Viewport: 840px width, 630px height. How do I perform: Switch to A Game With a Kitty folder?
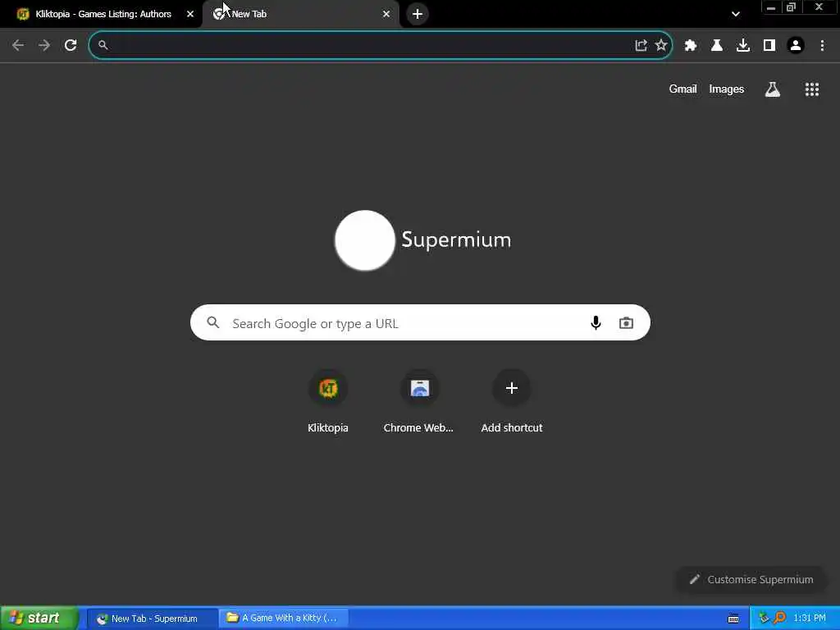(x=283, y=619)
